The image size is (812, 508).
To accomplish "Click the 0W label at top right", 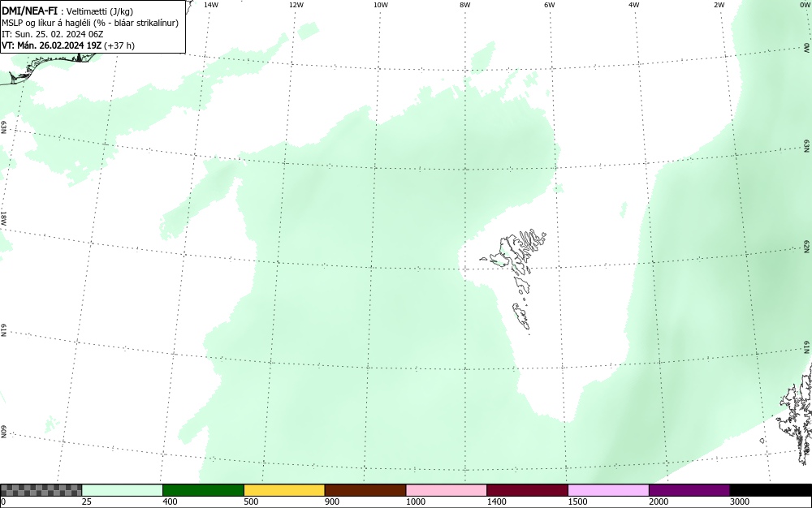I will (804, 5).
